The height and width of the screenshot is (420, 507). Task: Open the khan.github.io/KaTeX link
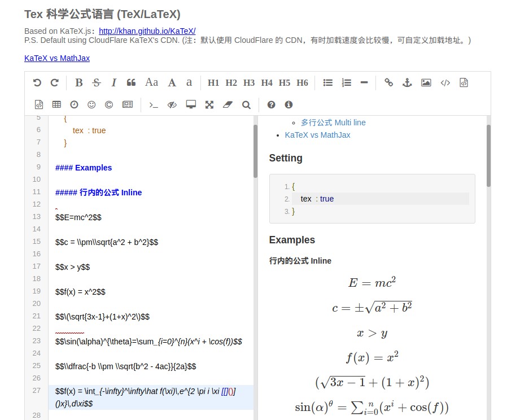coord(147,31)
